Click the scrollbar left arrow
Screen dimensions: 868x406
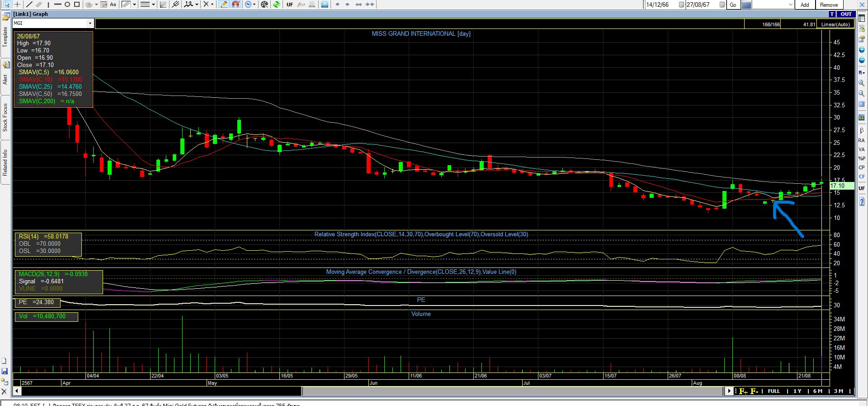click(17, 391)
